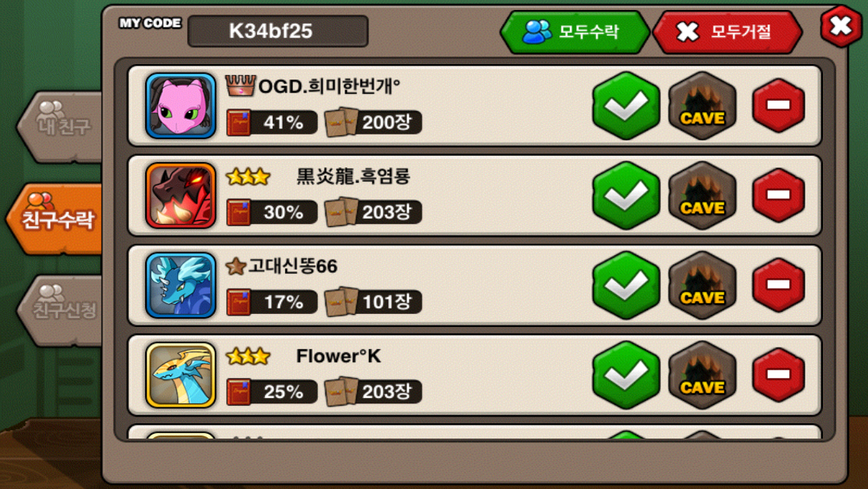Image resolution: width=868 pixels, height=489 pixels.
Task: Reject Flower°K with the red minus button
Action: tap(778, 375)
